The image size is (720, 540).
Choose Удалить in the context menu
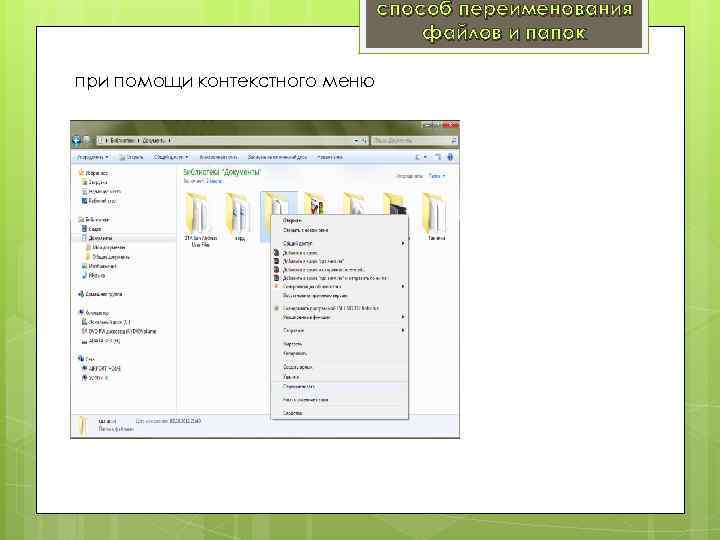pyautogui.click(x=340, y=377)
